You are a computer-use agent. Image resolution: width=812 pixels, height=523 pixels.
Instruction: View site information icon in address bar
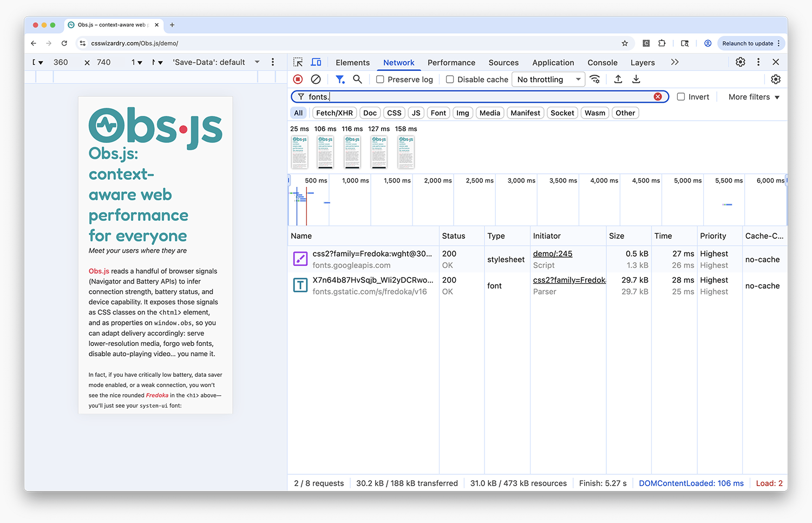[83, 43]
